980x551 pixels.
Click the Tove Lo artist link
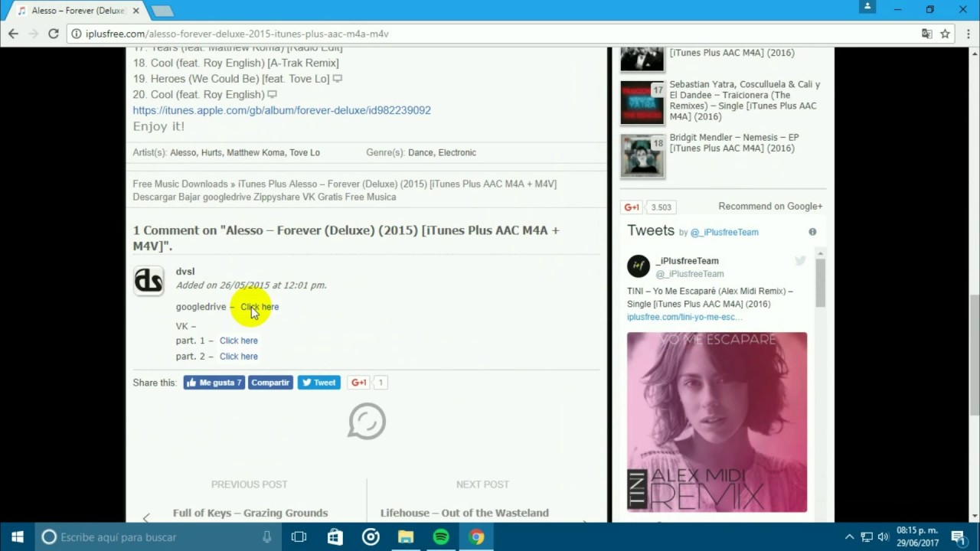point(305,152)
